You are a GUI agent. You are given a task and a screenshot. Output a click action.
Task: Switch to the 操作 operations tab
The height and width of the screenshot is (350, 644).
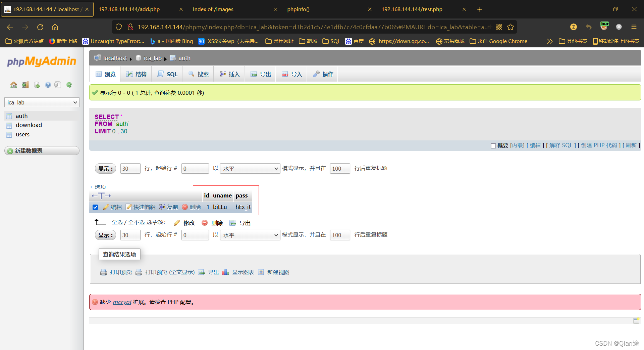click(x=323, y=74)
